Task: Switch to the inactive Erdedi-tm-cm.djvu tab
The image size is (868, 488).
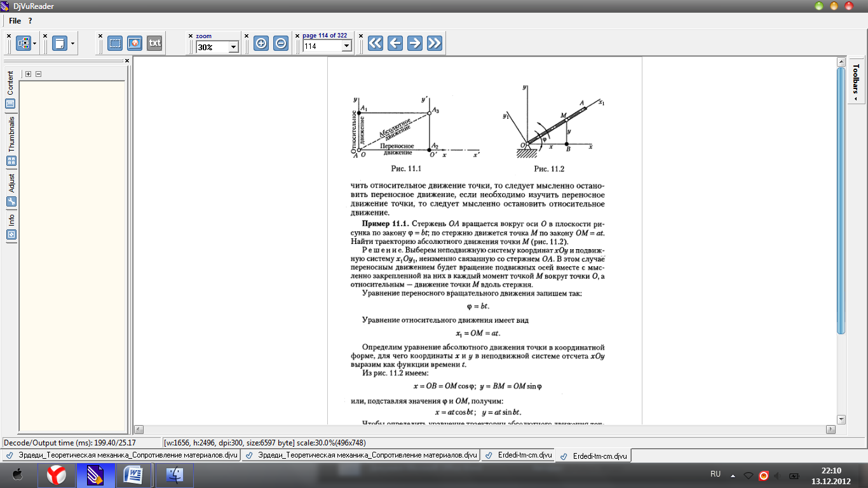Action: pyautogui.click(x=517, y=456)
